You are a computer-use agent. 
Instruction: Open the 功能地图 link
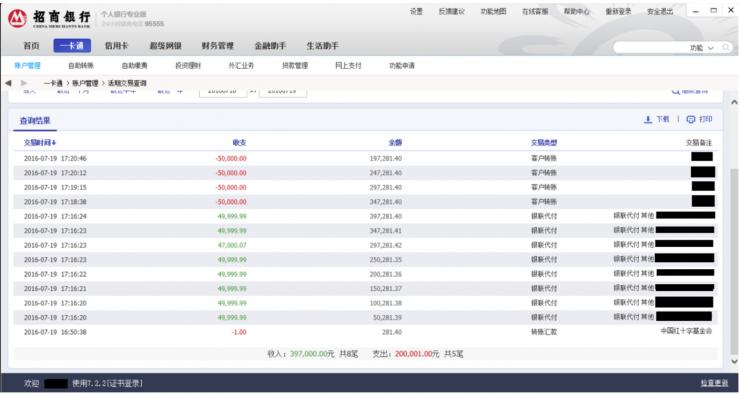click(x=493, y=11)
